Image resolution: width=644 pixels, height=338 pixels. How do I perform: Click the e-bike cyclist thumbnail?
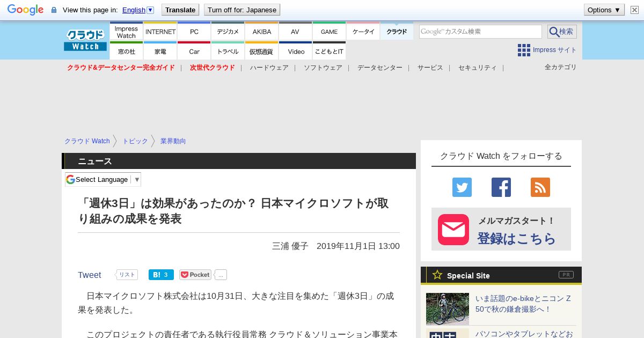(x=448, y=309)
